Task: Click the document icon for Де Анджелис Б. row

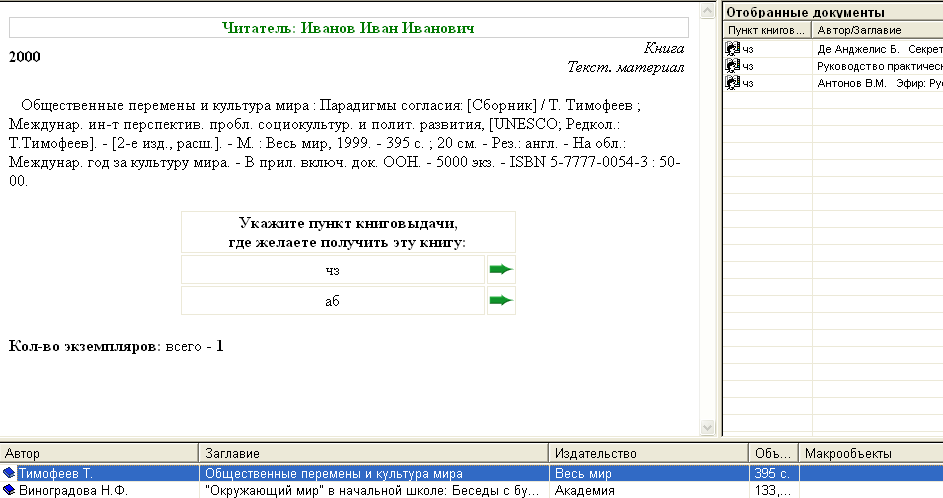Action: 732,49
